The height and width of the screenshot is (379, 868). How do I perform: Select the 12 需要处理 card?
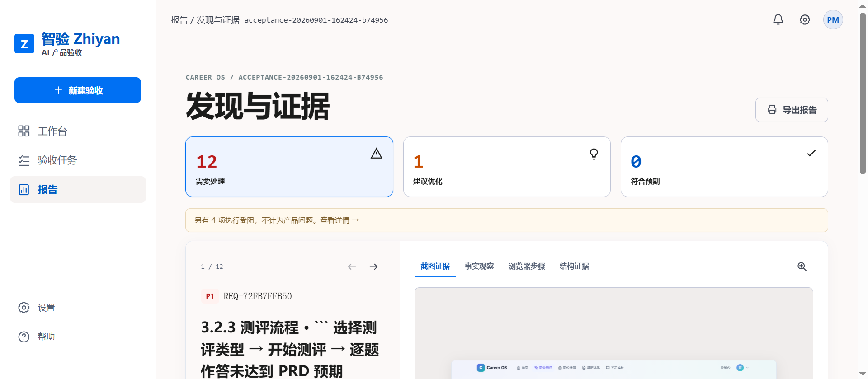[x=289, y=167]
